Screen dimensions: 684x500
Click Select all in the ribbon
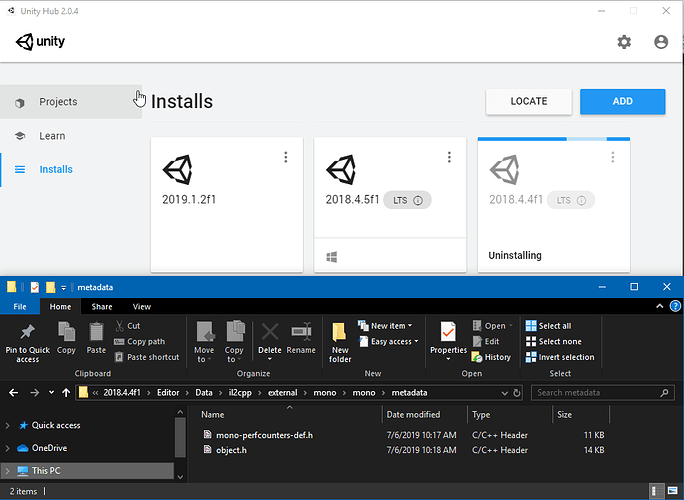[x=548, y=326]
